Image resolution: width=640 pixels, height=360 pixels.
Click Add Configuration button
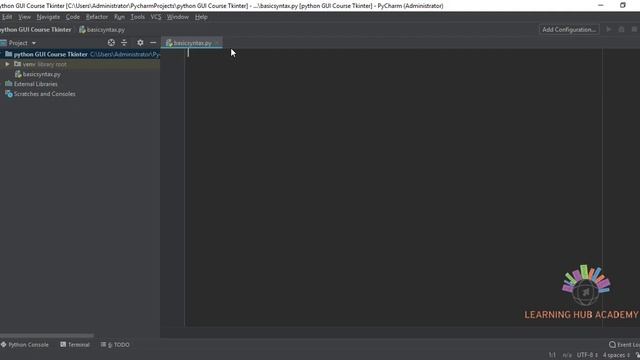pyautogui.click(x=569, y=29)
